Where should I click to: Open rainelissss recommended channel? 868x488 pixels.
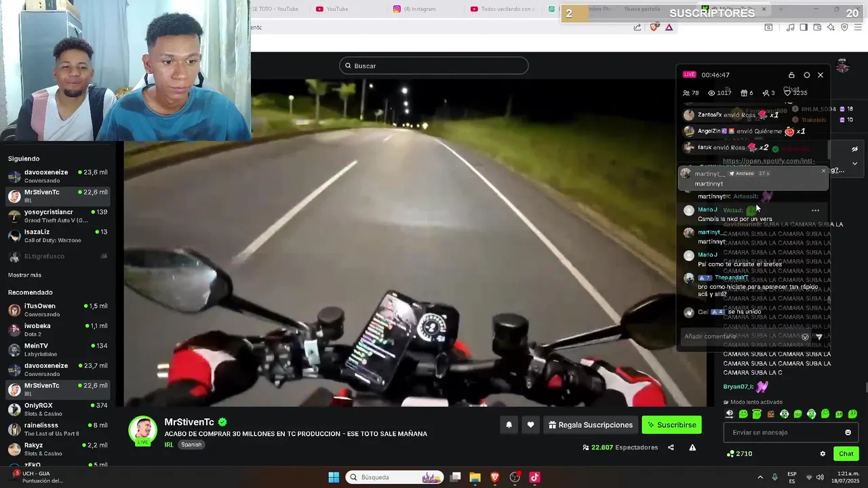pyautogui.click(x=58, y=429)
